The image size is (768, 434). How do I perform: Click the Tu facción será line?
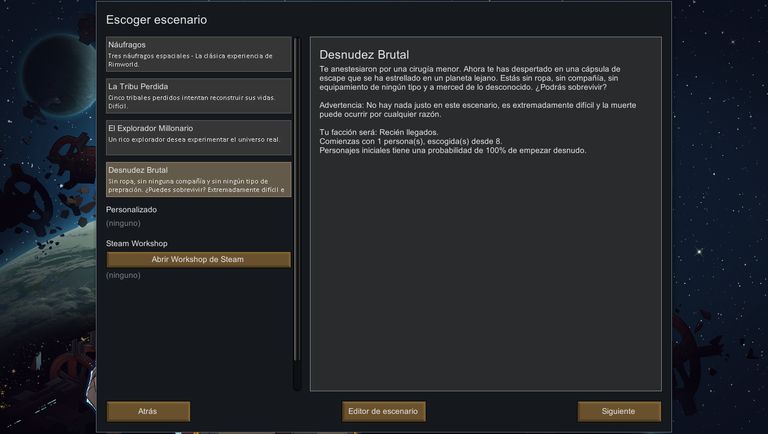[379, 132]
